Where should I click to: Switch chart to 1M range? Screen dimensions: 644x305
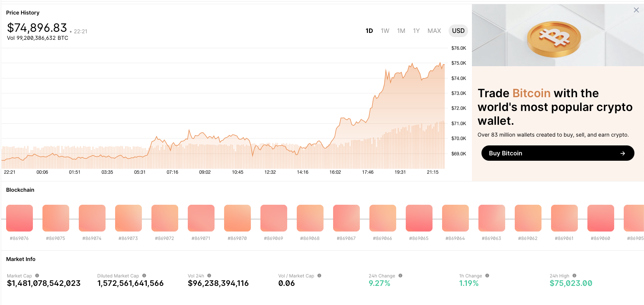(401, 31)
